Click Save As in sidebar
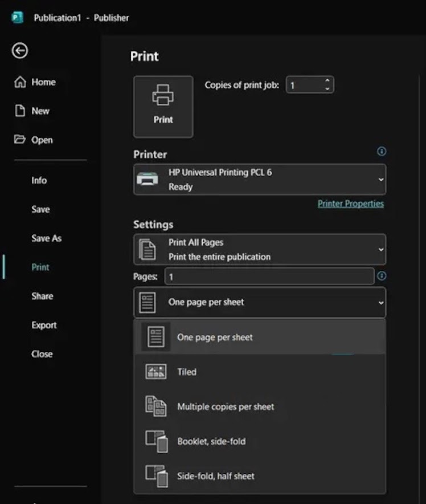 47,238
